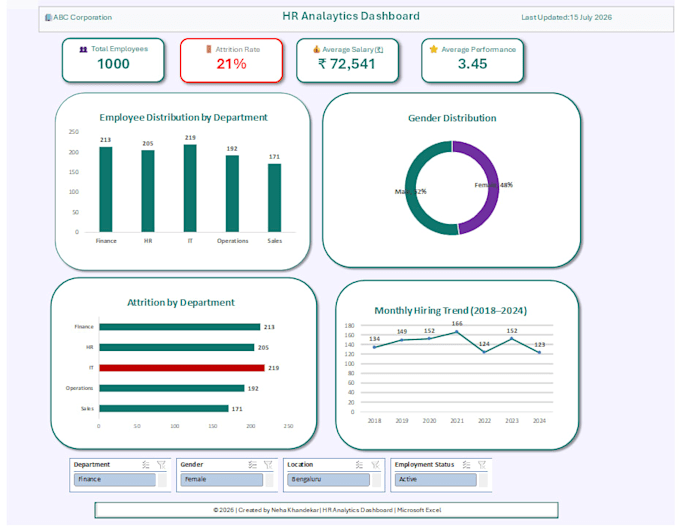The width and height of the screenshot is (680, 526).
Task: Click the HR Analaytics Dashboard heading
Action: (x=351, y=16)
